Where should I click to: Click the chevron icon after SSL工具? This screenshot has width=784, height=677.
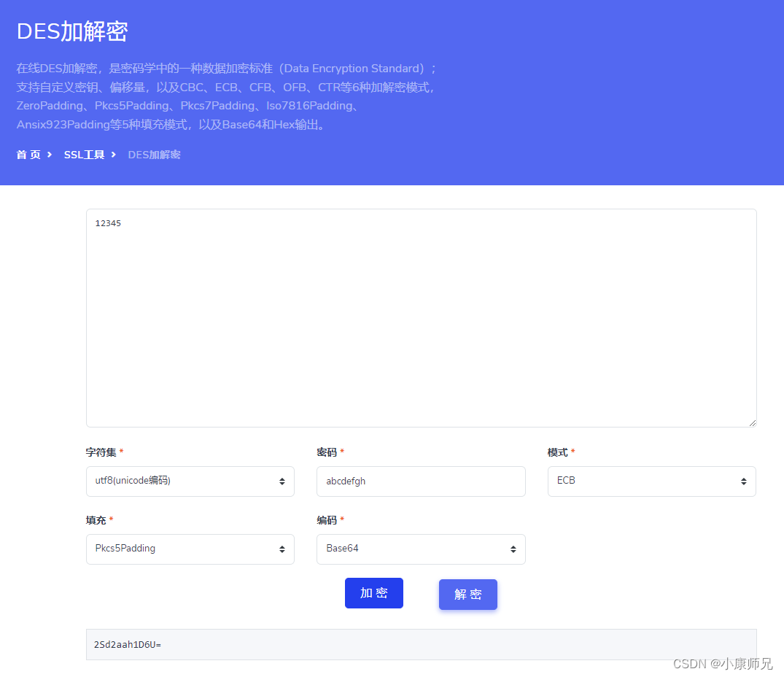click(114, 155)
